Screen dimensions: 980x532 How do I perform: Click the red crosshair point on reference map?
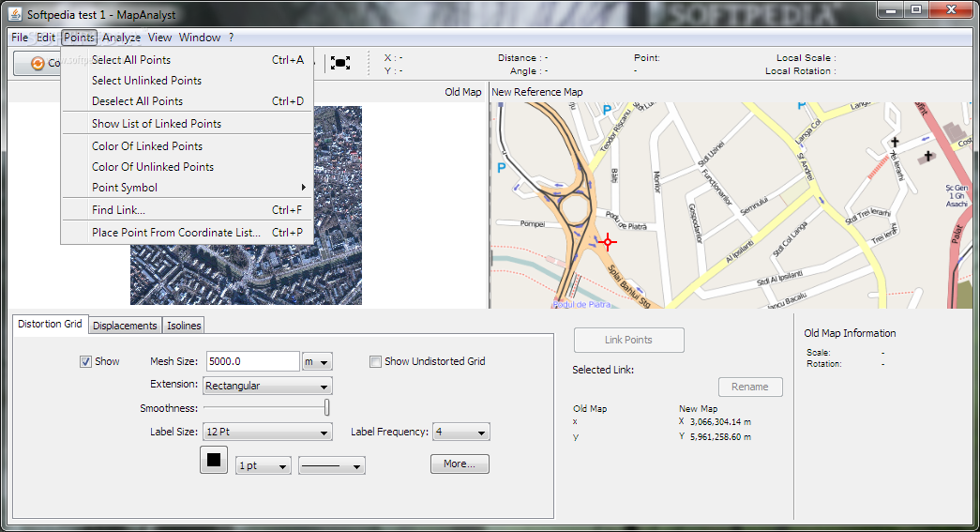(608, 242)
